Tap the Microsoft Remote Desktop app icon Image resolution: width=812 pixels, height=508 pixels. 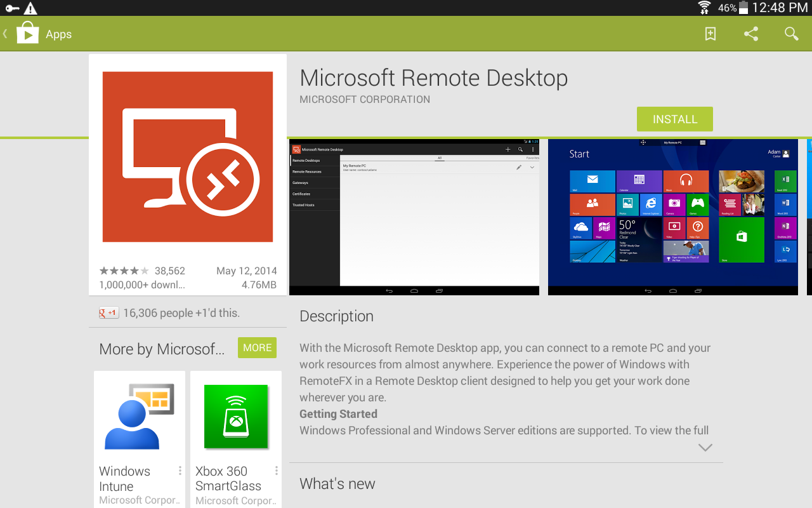click(x=188, y=157)
